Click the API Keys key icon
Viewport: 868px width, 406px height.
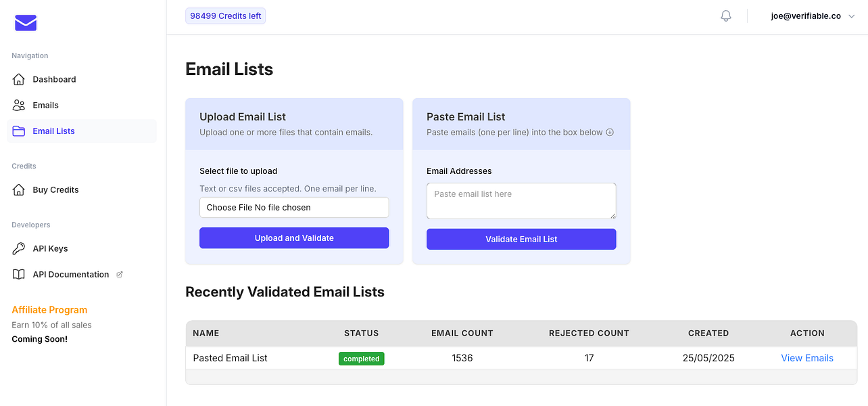(19, 249)
